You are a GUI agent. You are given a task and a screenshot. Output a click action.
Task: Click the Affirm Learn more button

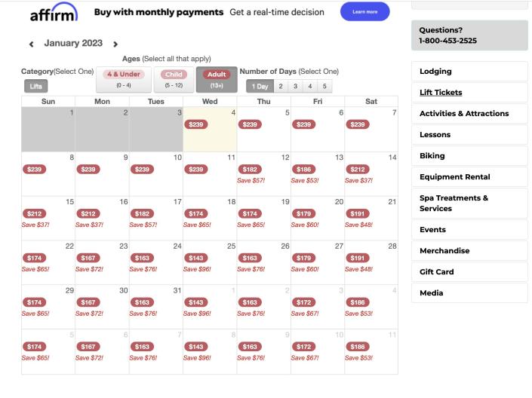(x=364, y=12)
